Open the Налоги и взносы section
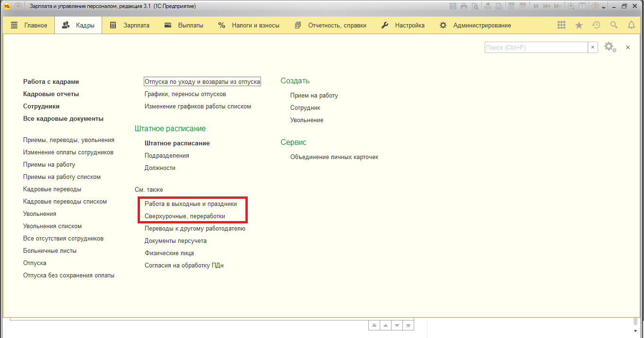The width and height of the screenshot is (644, 338). (249, 26)
